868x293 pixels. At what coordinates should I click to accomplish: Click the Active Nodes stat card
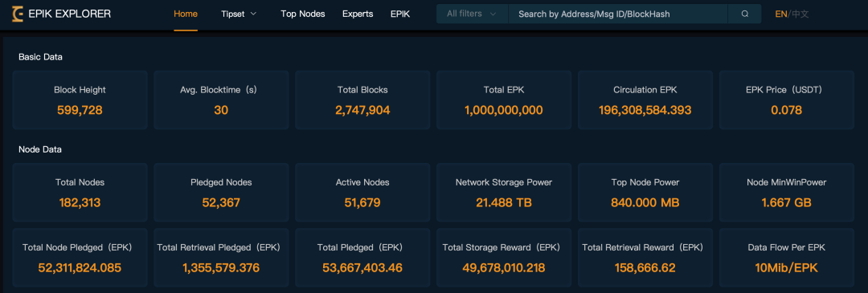[x=362, y=193]
